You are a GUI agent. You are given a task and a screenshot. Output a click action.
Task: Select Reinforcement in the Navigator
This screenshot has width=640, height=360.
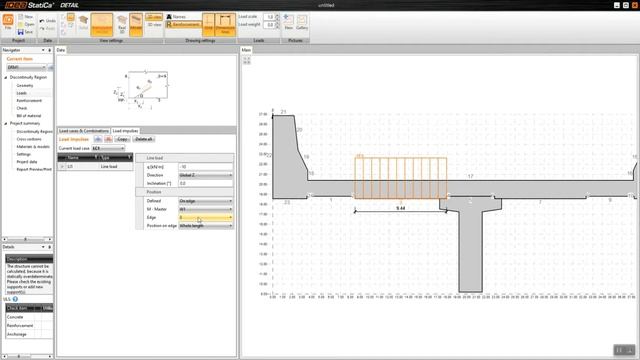pos(29,100)
